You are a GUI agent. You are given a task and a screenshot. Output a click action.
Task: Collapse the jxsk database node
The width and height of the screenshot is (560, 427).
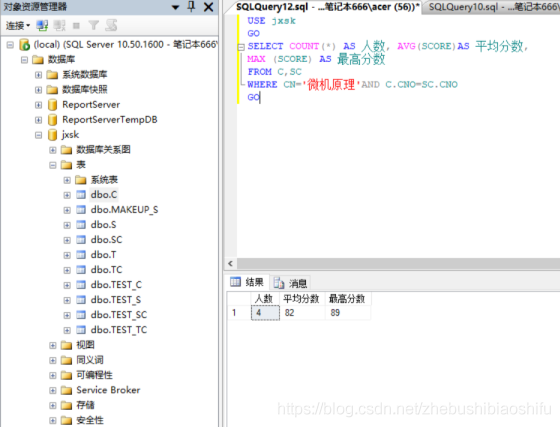[x=39, y=135]
